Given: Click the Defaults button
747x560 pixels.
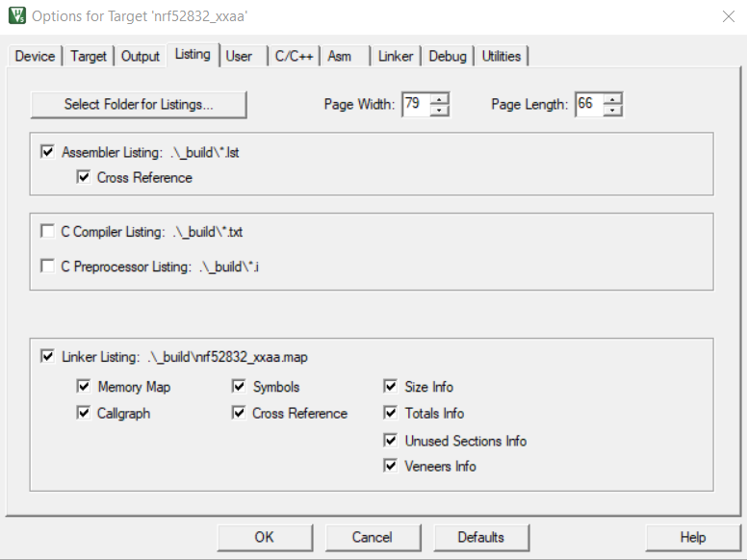Looking at the screenshot, I should (x=481, y=538).
